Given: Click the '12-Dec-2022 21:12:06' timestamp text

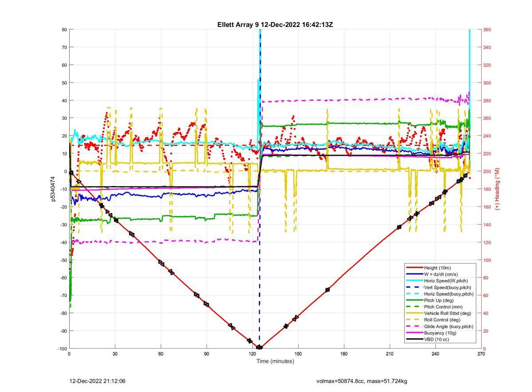Looking at the screenshot, I should click(98, 381).
